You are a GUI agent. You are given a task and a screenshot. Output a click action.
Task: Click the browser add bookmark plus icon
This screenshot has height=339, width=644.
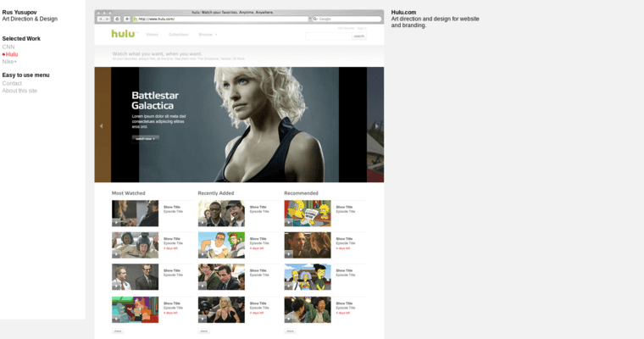click(127, 19)
